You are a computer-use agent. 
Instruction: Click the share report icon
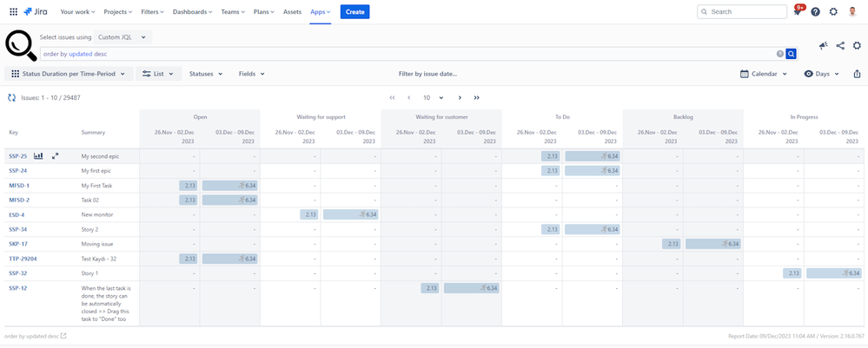[840, 46]
